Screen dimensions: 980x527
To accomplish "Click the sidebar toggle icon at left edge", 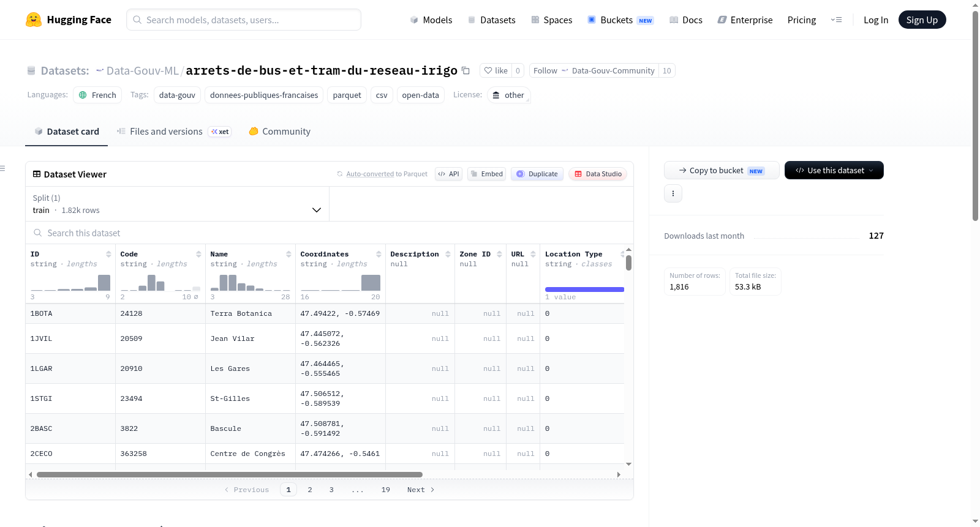I will click(x=3, y=168).
